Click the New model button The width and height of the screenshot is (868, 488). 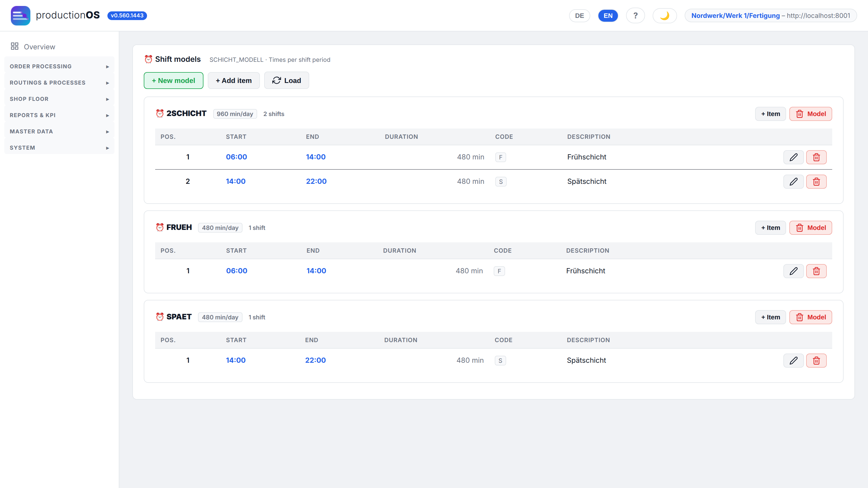[173, 81]
